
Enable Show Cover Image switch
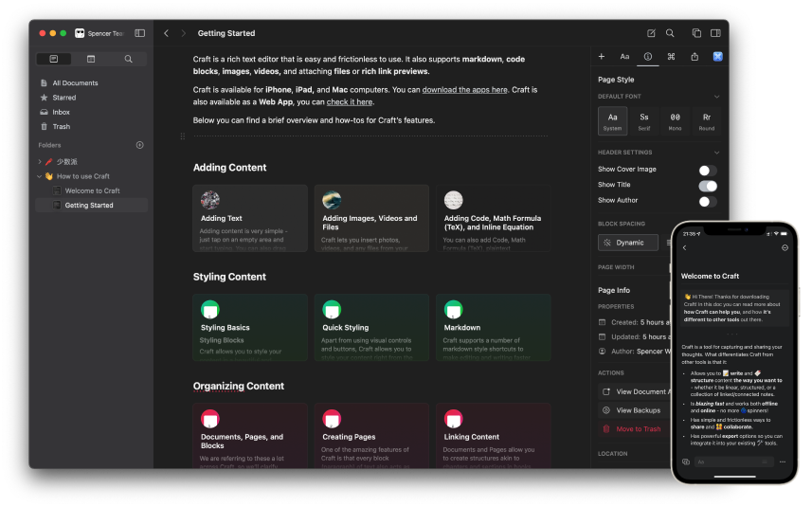coord(707,170)
